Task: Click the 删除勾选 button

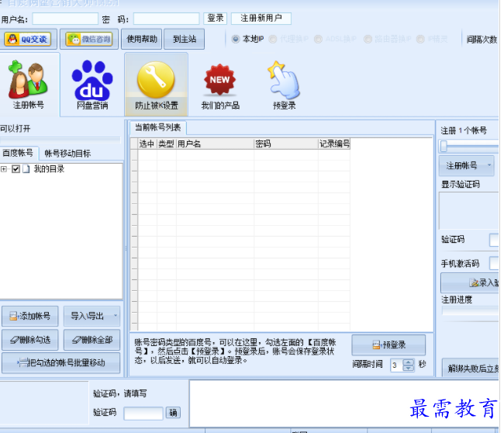Action: (x=30, y=340)
